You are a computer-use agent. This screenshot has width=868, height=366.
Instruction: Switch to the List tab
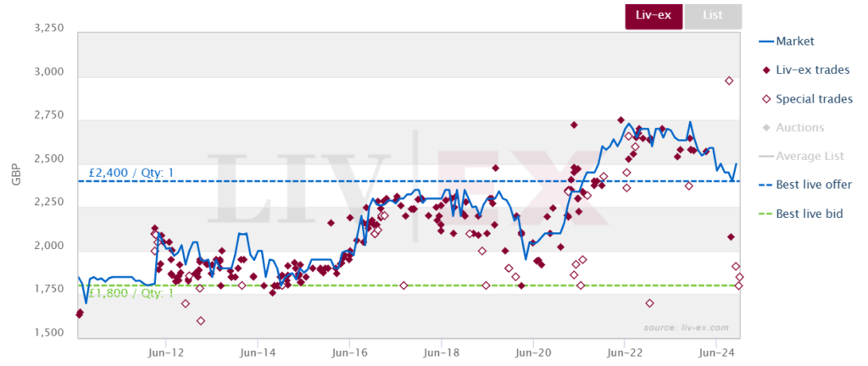click(x=713, y=15)
